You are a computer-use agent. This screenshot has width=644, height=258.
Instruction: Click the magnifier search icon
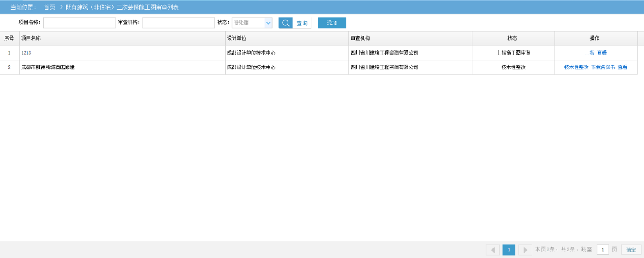(x=285, y=23)
